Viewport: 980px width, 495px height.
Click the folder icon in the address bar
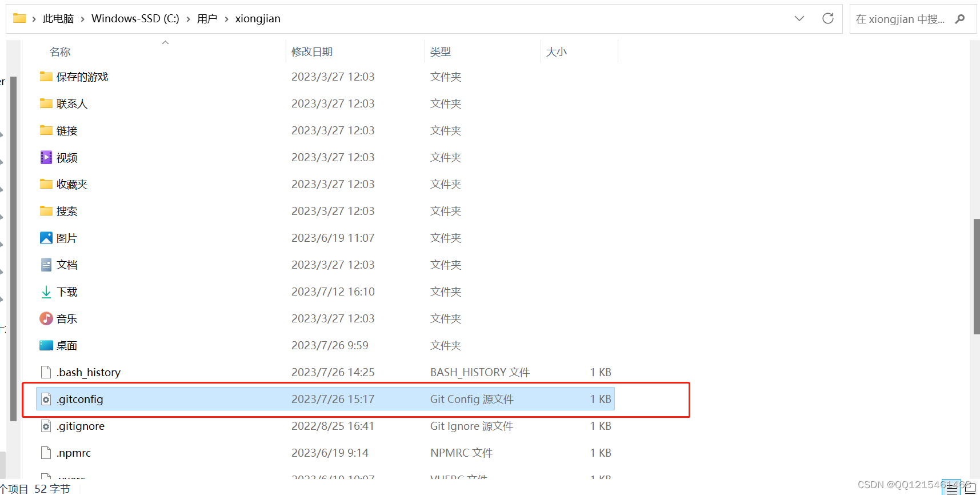coord(19,18)
